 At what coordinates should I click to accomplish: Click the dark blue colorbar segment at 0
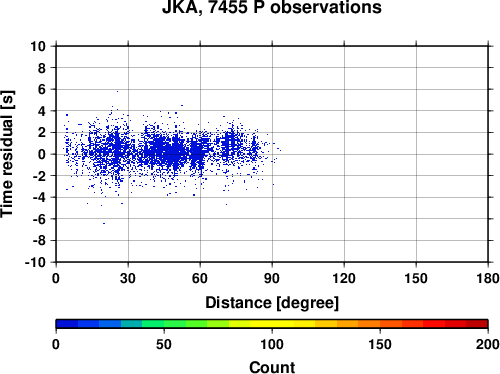click(67, 324)
